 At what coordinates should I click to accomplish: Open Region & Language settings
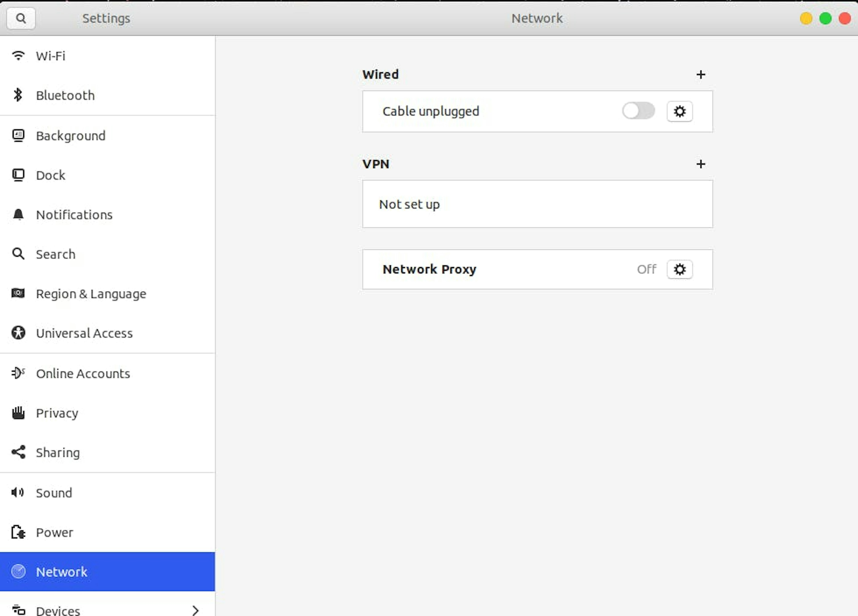pyautogui.click(x=107, y=294)
